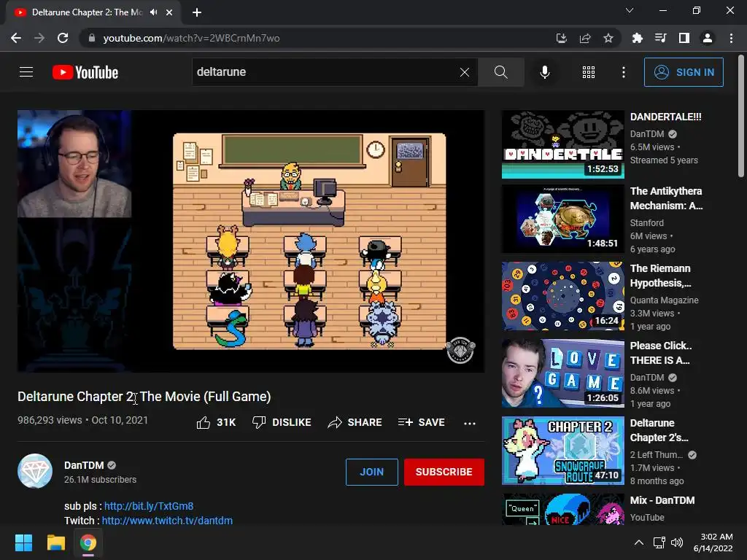View site information lock icon
Viewport: 747px width, 560px height.
(91, 38)
